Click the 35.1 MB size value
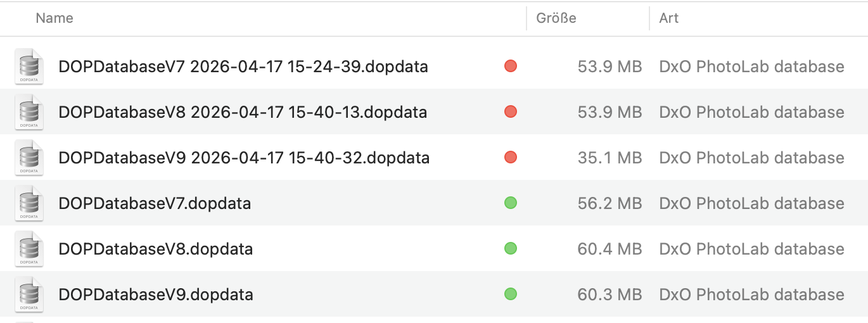Image resolution: width=868 pixels, height=323 pixels. click(x=610, y=158)
